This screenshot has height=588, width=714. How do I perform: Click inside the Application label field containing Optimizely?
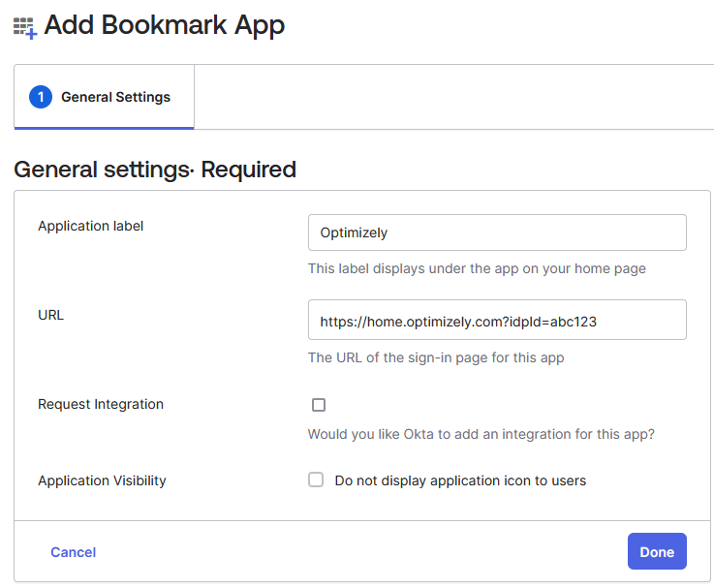pos(497,232)
